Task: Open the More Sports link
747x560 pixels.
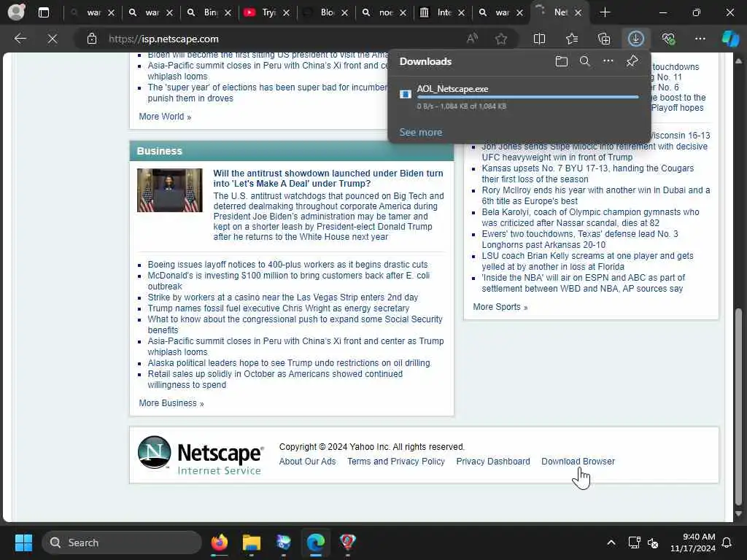Action: pos(500,307)
